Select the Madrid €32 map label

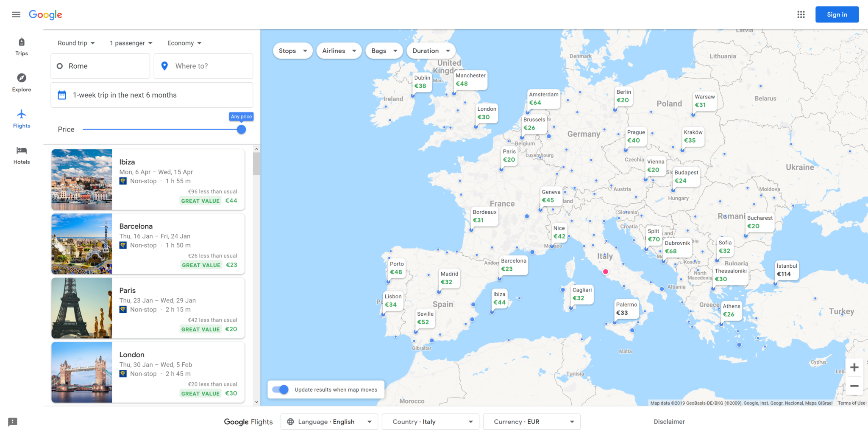coord(449,278)
